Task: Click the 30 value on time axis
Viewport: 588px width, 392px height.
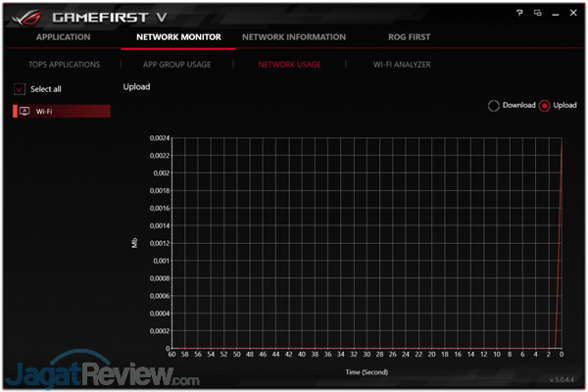Action: coord(367,354)
